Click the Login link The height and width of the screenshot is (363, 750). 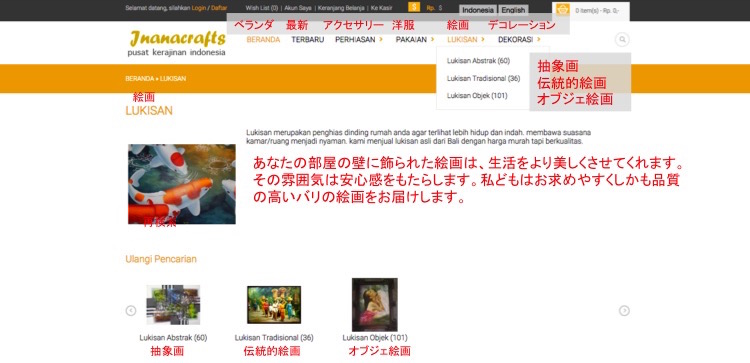click(x=199, y=8)
